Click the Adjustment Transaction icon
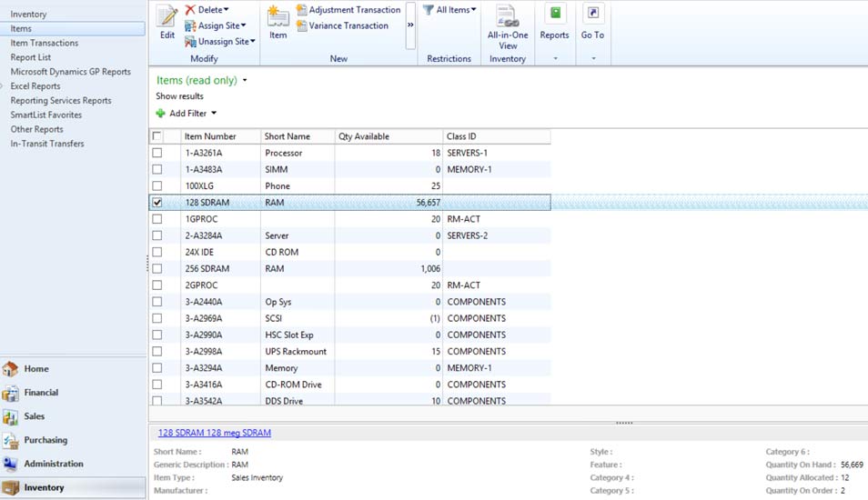Screen dimensions: 868x500 click(x=302, y=9)
